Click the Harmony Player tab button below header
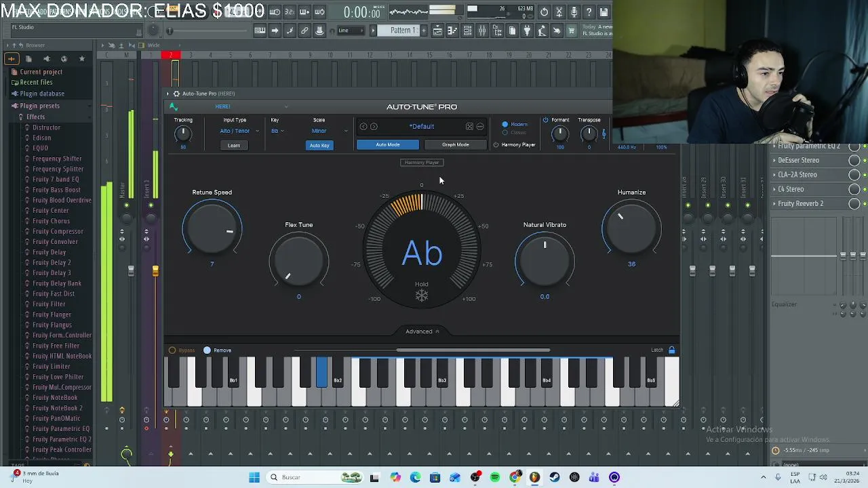This screenshot has height=488, width=868. [422, 163]
